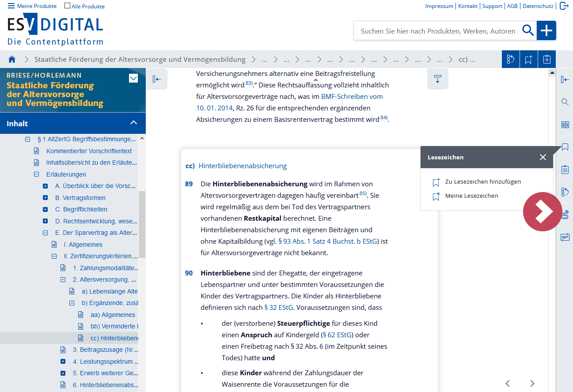
Task: Open the Kontakt link
Action: 468,6
